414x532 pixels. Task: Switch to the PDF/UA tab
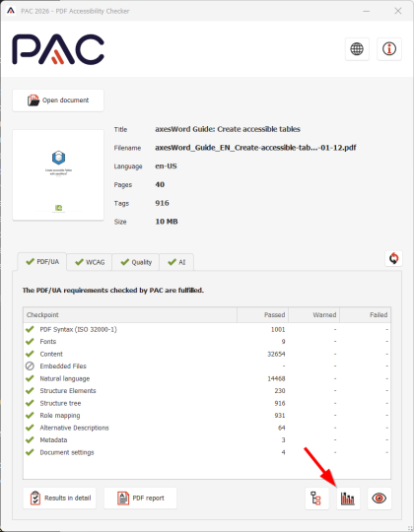tap(42, 262)
